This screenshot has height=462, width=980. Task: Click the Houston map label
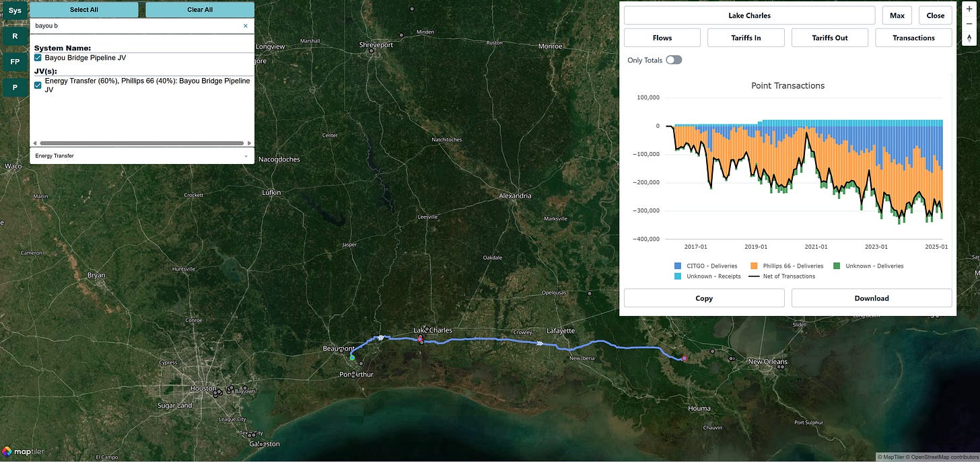click(203, 388)
